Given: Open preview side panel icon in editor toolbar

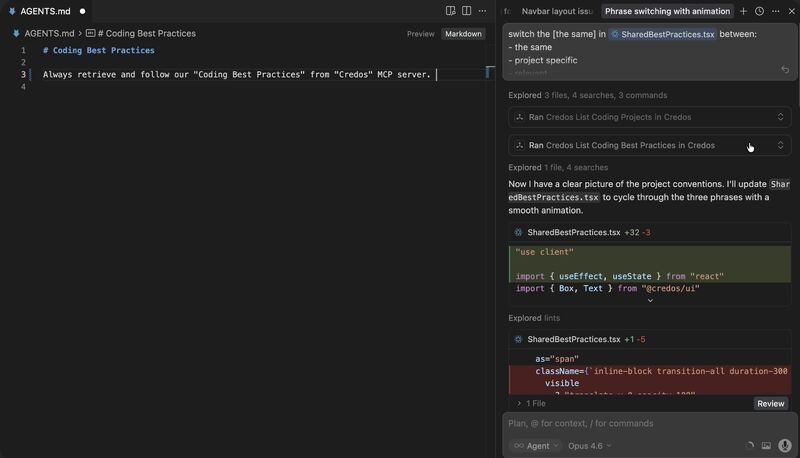Looking at the screenshot, I should tap(451, 11).
